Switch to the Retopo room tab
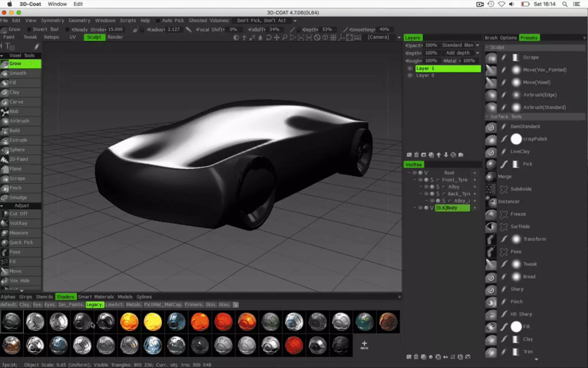 pos(51,37)
